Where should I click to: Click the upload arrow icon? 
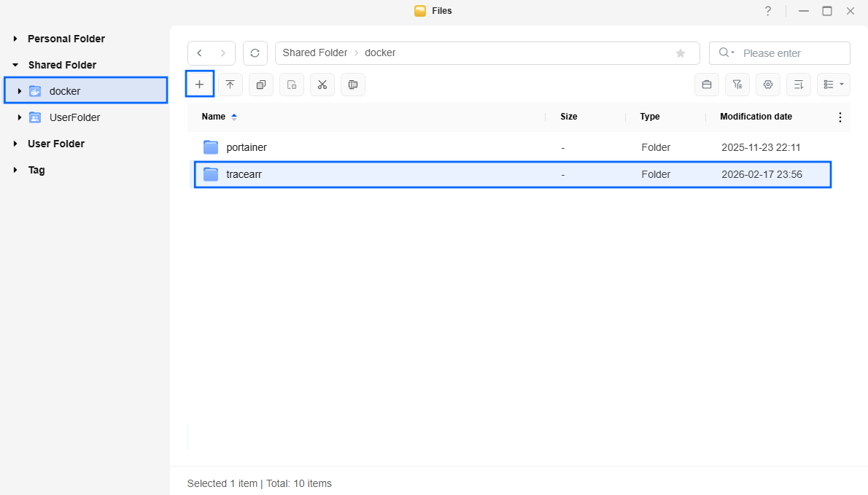pos(230,85)
